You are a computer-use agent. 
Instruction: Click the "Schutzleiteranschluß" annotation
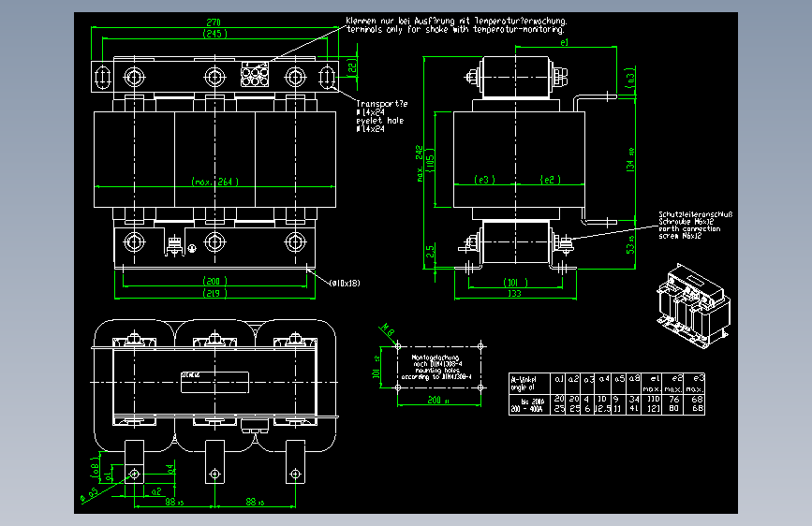pyautogui.click(x=696, y=214)
